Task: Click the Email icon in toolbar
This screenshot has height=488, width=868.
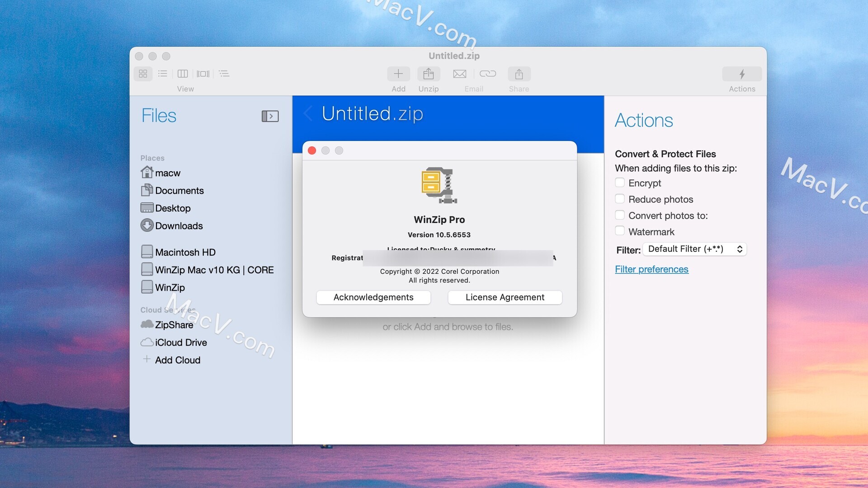Action: [459, 73]
